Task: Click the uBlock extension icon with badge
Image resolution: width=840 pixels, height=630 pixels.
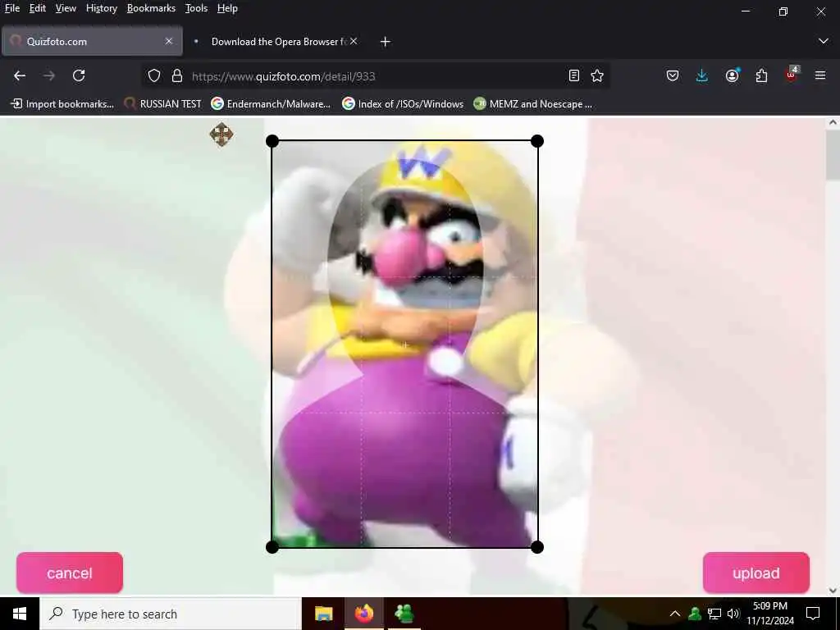Action: [792, 75]
